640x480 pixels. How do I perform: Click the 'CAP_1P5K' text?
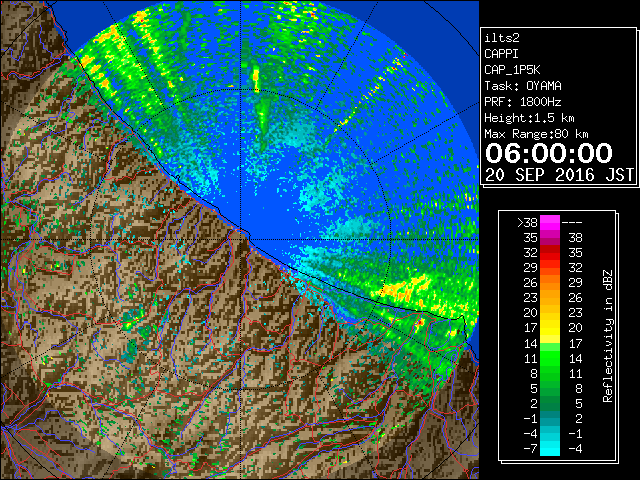[x=512, y=70]
